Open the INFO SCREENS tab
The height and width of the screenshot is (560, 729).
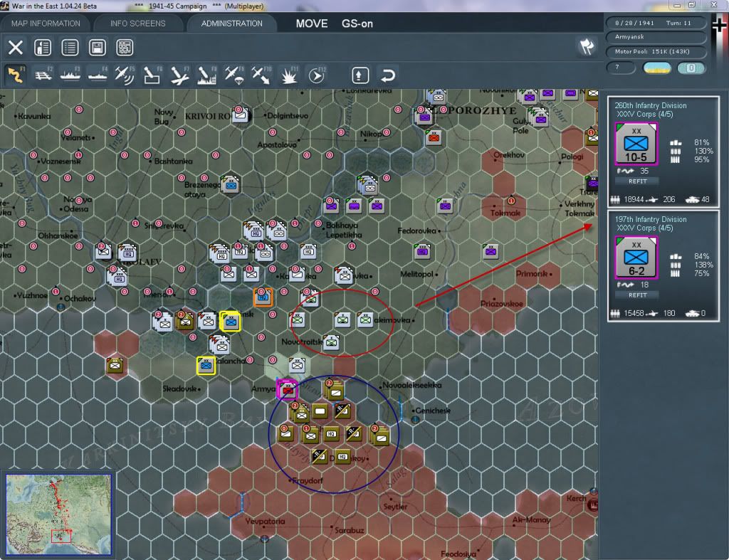pos(137,23)
